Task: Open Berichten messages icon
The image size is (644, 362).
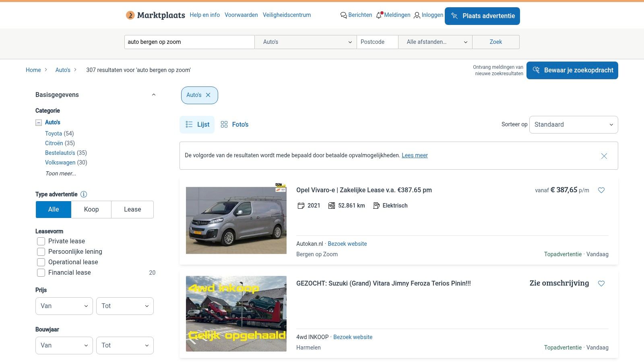Action: [343, 15]
